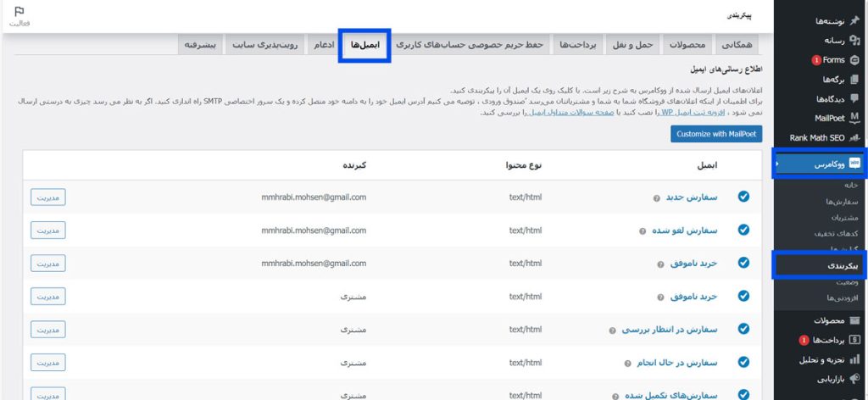Open the سفارش جدید email link
This screenshot has width=868, height=400.
pos(692,197)
